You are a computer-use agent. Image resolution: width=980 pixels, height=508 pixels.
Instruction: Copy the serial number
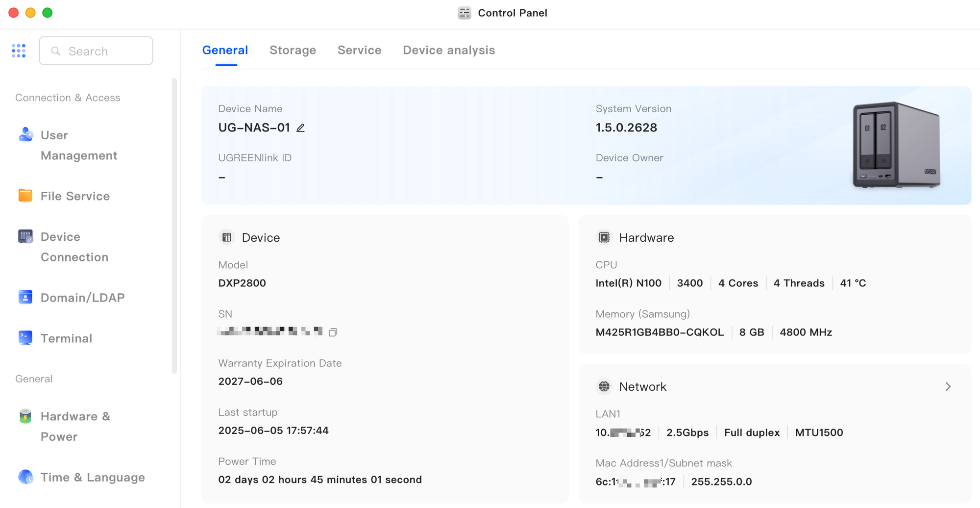tap(333, 332)
